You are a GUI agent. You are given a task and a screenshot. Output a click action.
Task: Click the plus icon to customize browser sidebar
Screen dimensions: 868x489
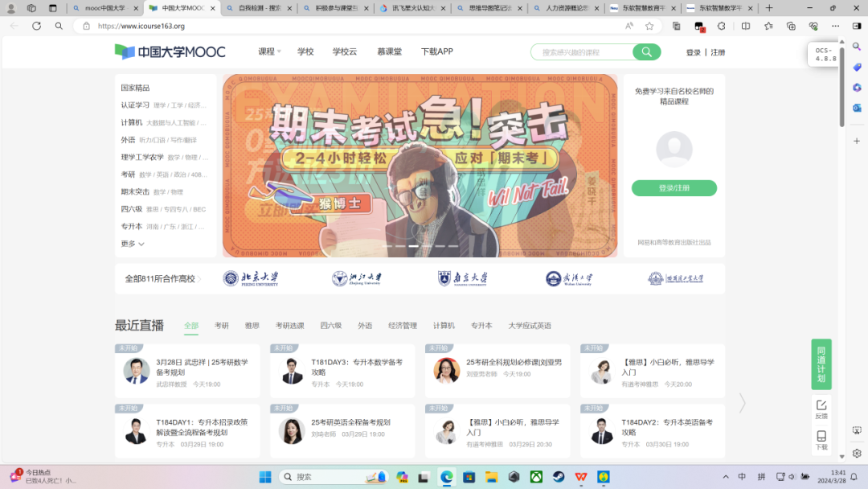coord(856,141)
